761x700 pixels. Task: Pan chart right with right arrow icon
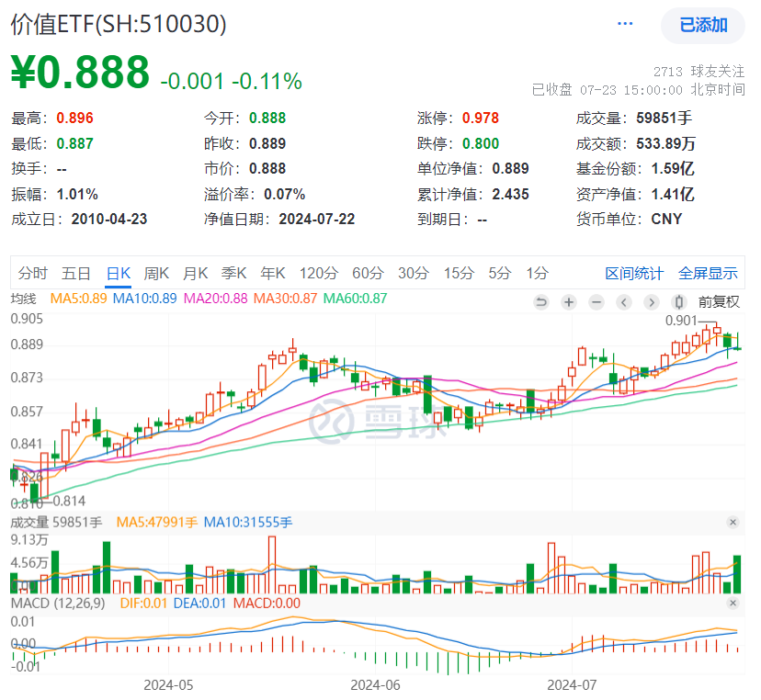pyautogui.click(x=652, y=301)
